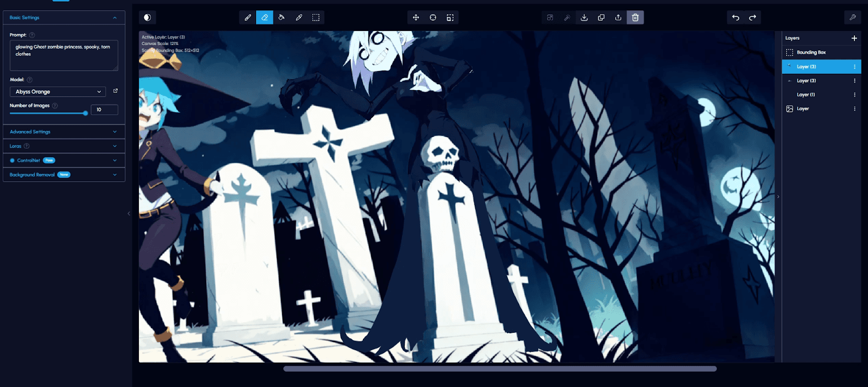The width and height of the screenshot is (868, 387).
Task: Add a new layer with plus icon
Action: 854,38
